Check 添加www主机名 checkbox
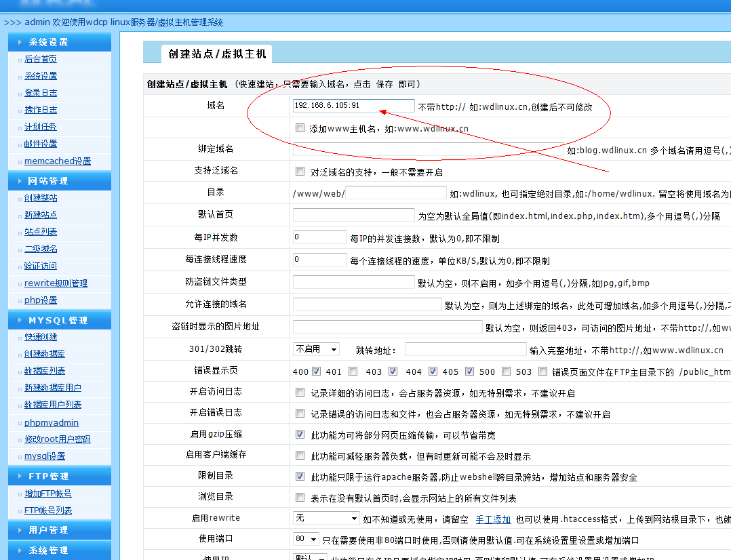Viewport: 731px width, 560px height. (300, 127)
